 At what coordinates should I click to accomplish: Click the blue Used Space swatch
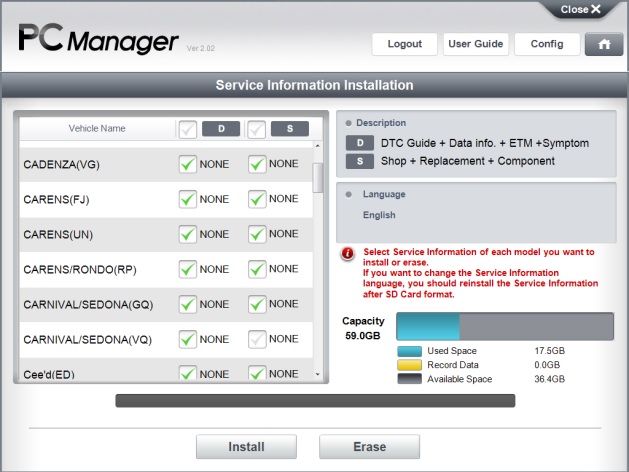point(410,351)
